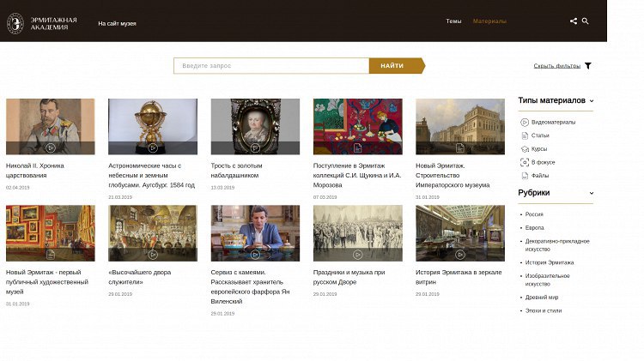The width and height of the screenshot is (644, 361).
Task: Open the search magnifier icon in header
Action: (586, 21)
